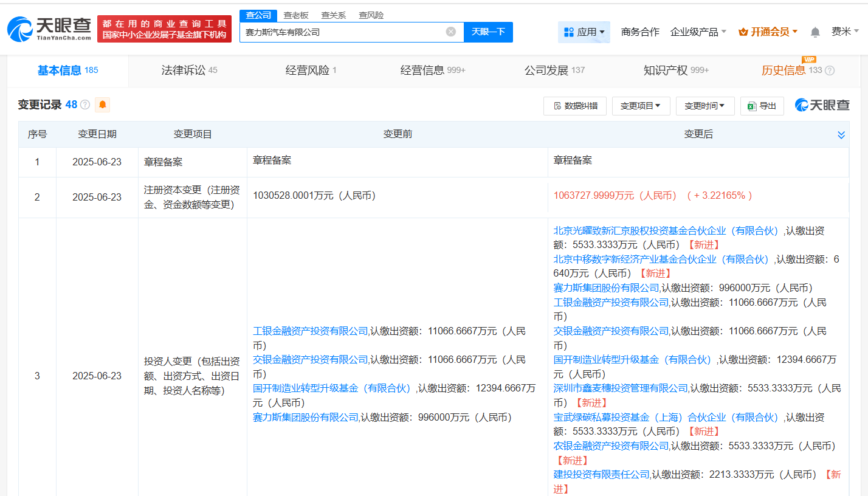
Task: Open 开通会员 membership menu
Action: click(768, 32)
